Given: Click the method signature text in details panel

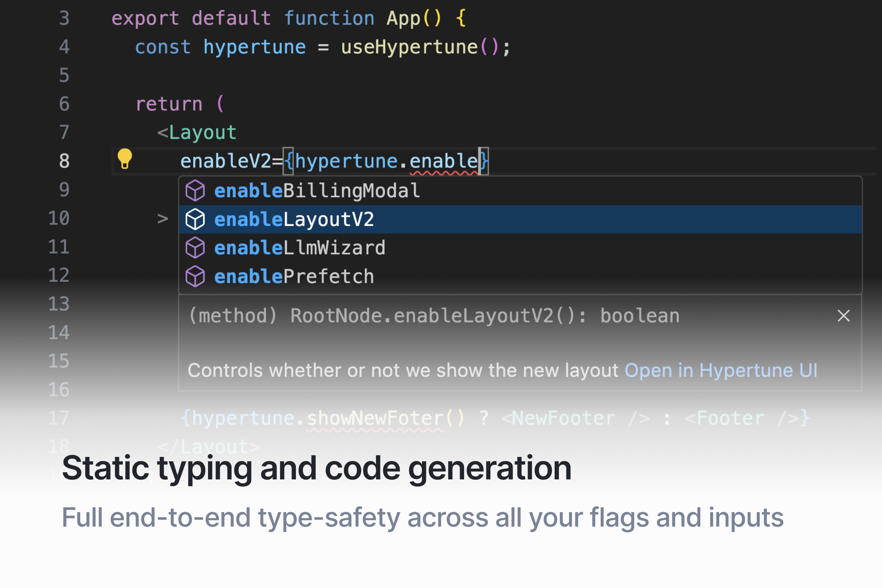Looking at the screenshot, I should (434, 316).
